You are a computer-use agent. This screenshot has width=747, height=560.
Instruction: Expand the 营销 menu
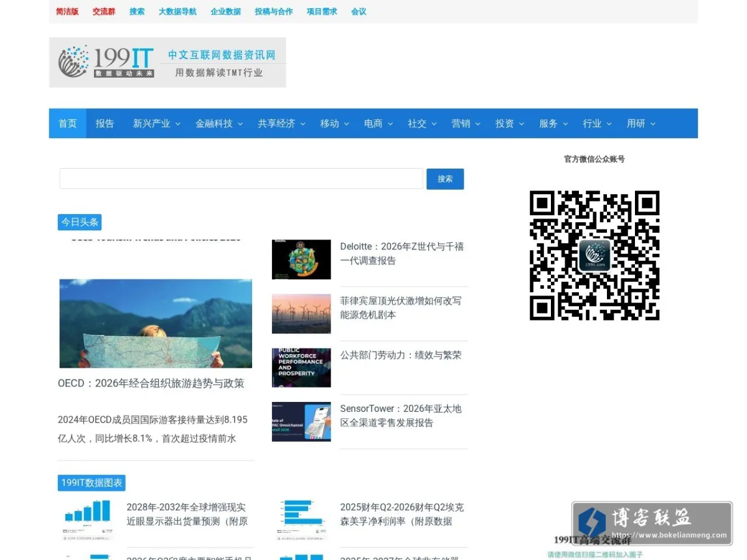click(x=466, y=123)
